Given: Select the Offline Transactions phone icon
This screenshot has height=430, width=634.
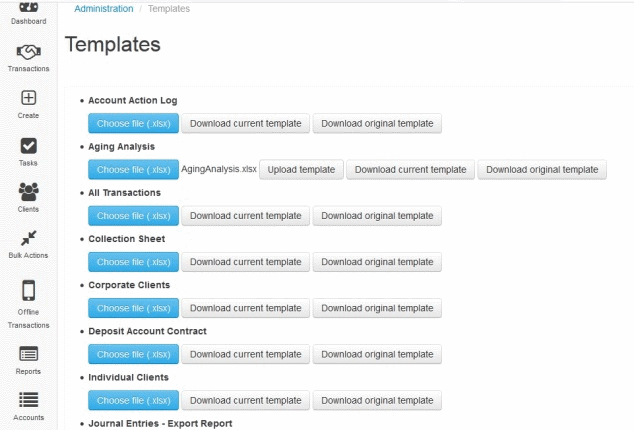Looking at the screenshot, I should tap(28, 290).
